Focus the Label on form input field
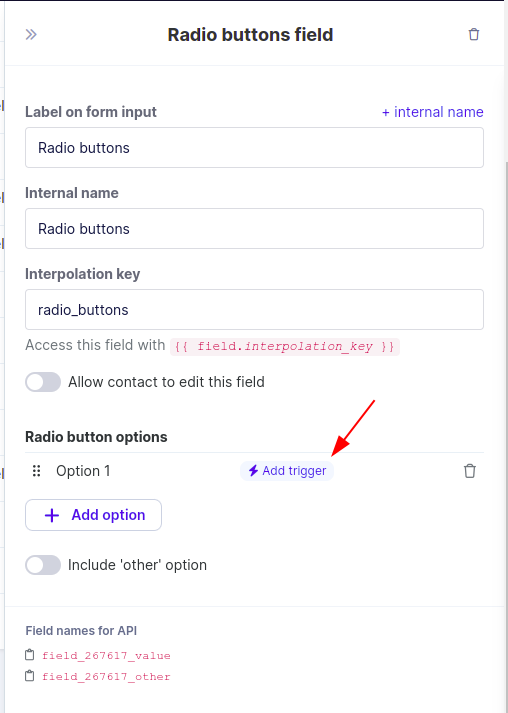508x713 pixels. [254, 147]
